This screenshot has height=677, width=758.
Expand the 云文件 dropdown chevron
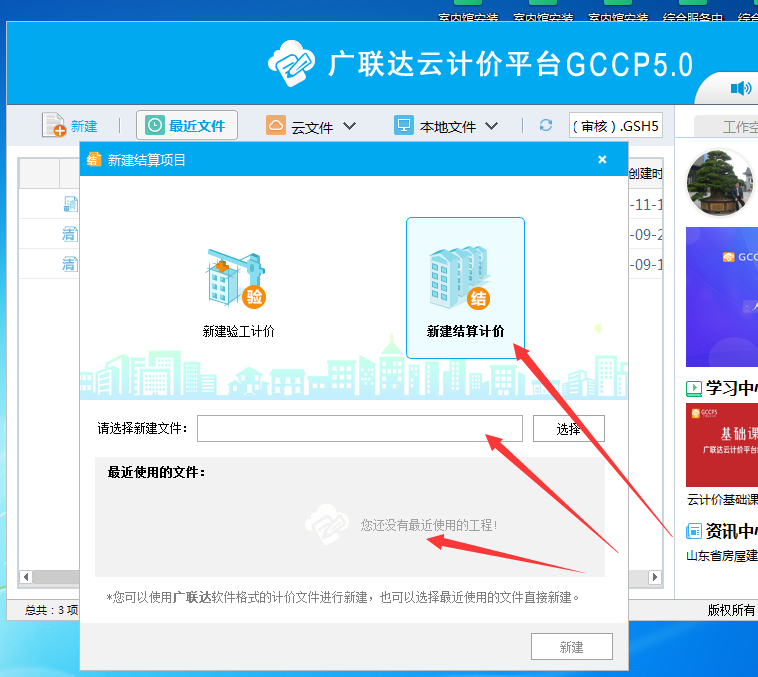350,126
